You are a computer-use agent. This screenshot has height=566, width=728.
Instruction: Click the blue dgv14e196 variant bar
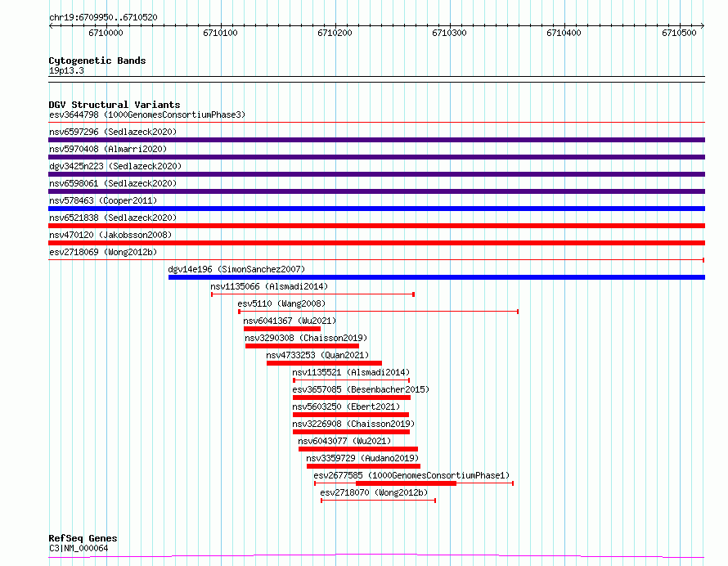[437, 277]
